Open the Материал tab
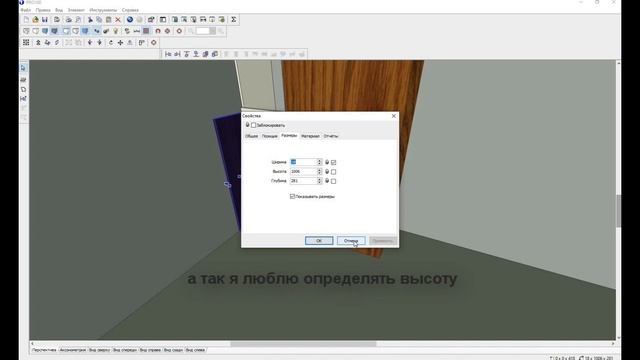The height and width of the screenshot is (360, 640). [310, 136]
